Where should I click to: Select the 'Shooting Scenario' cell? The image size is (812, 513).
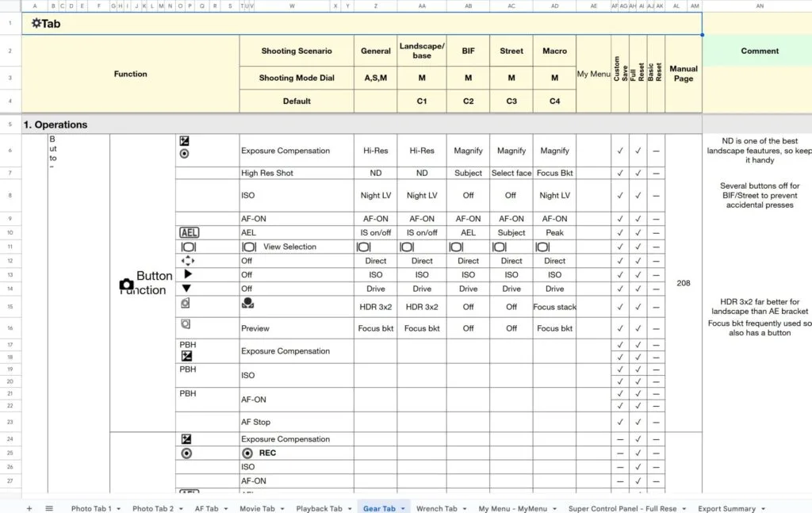click(x=297, y=51)
